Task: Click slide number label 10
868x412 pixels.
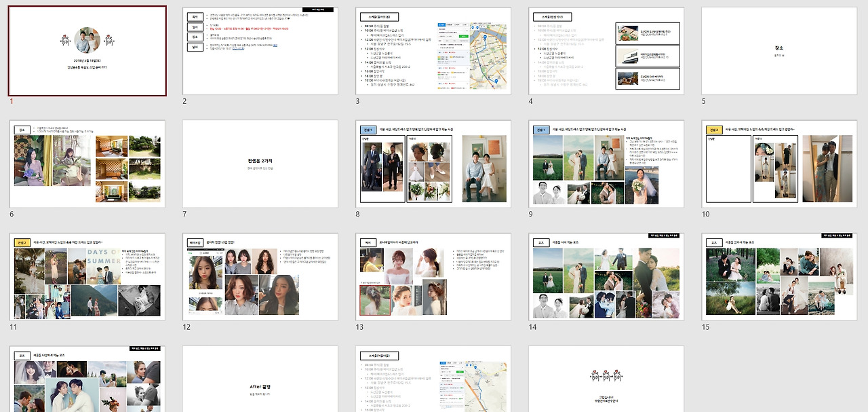Action: tap(705, 214)
